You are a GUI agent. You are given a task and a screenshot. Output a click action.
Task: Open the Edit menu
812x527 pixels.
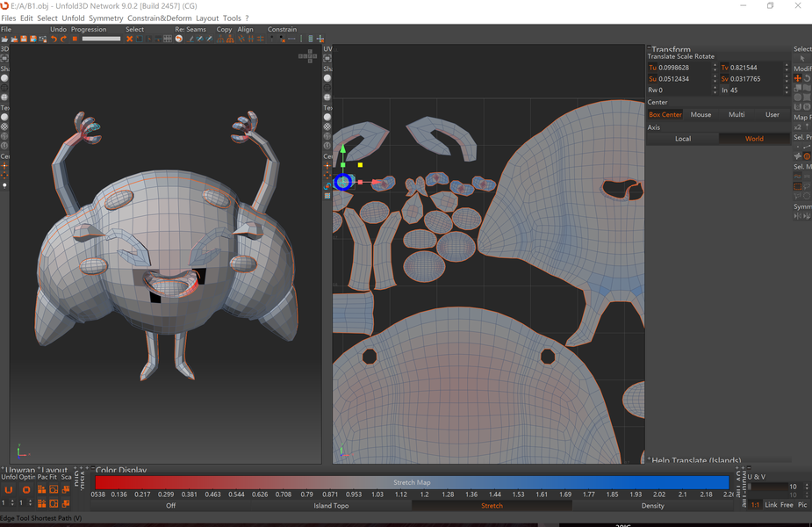[x=26, y=18]
